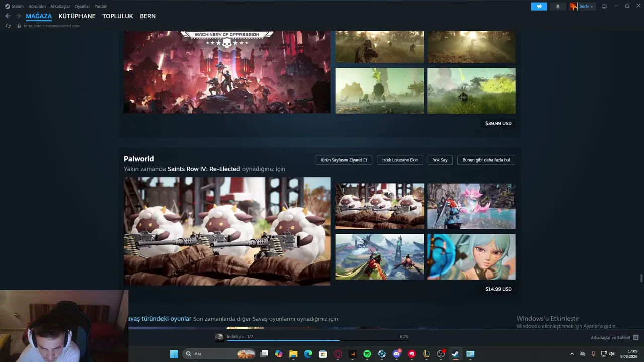Open the volume tray control
This screenshot has width=644, height=362.
pos(612,354)
